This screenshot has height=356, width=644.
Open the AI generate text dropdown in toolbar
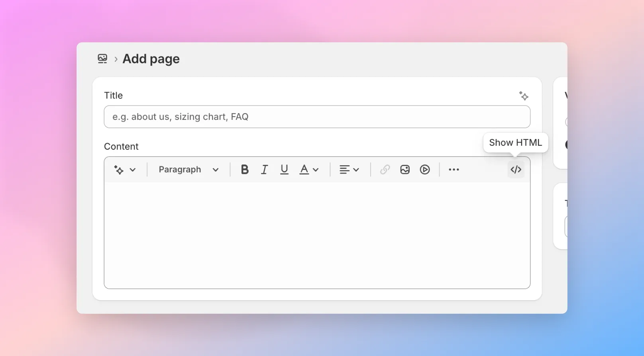tap(125, 170)
